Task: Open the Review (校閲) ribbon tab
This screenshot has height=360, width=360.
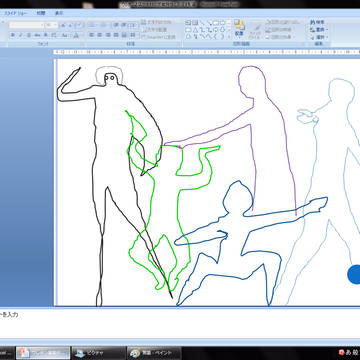Action: (41, 13)
